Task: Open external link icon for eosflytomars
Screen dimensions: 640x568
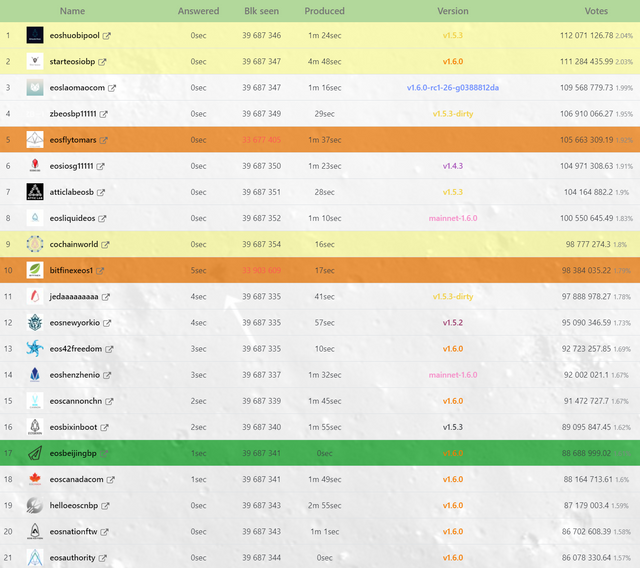Action: (104, 140)
